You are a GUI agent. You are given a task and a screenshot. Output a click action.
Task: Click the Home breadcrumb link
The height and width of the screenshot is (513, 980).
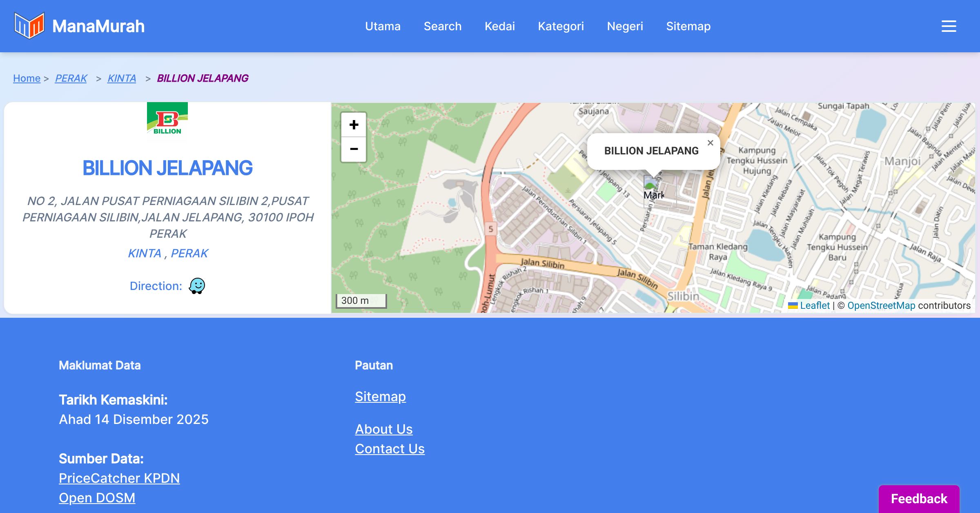(27, 78)
